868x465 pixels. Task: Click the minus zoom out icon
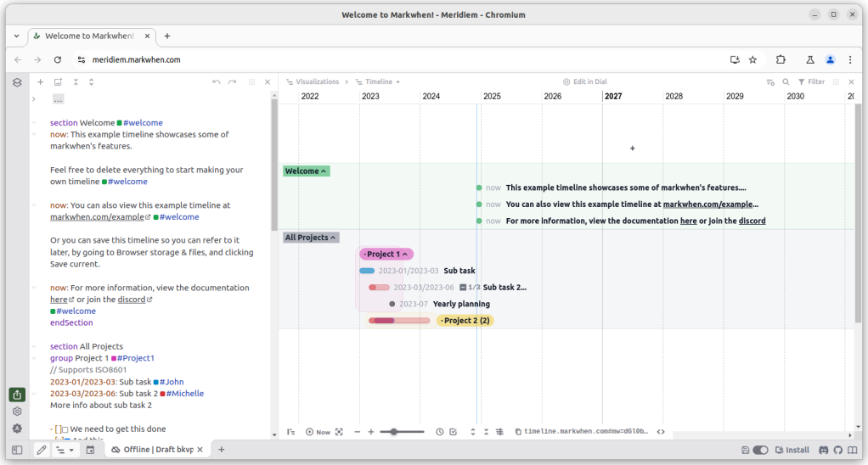tap(357, 432)
